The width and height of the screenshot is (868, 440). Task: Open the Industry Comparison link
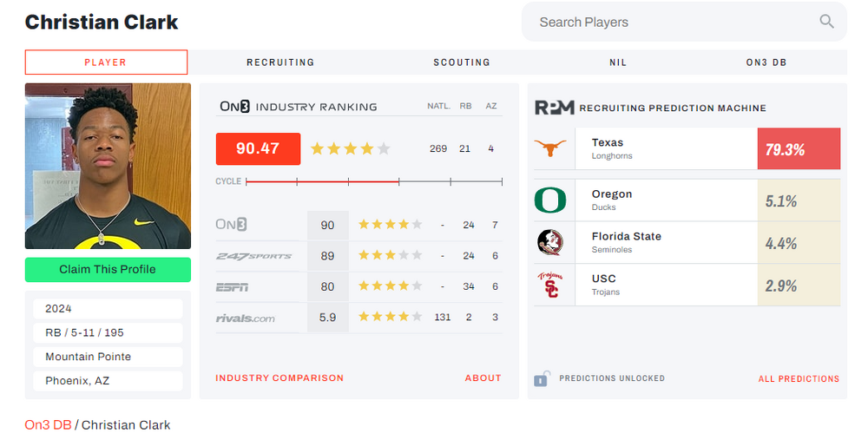pos(279,378)
